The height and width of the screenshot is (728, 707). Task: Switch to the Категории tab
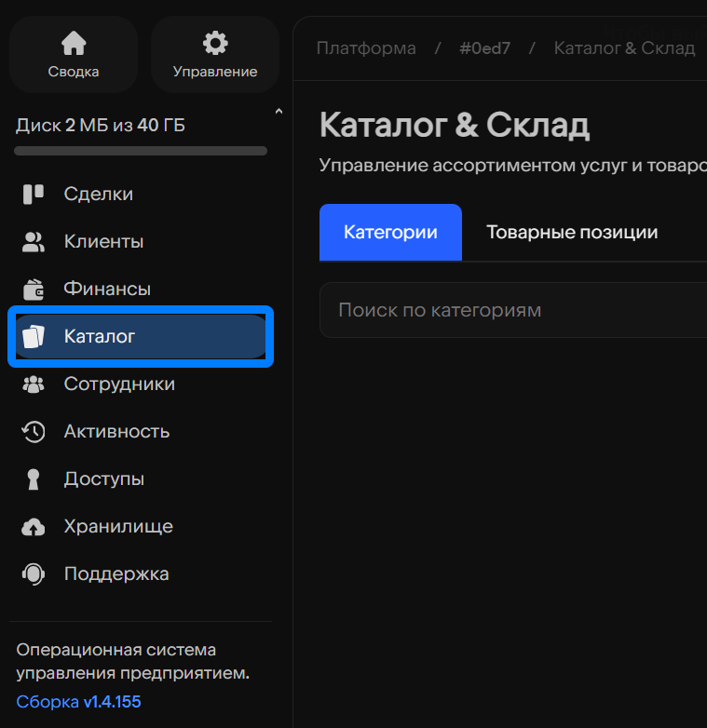tap(390, 233)
